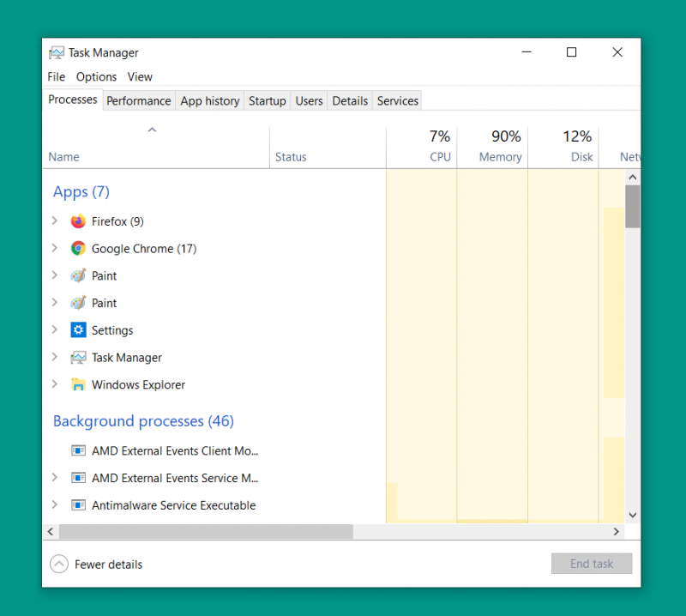This screenshot has width=686, height=616.
Task: Click the Fewer details circle arrow icon
Action: click(x=59, y=564)
